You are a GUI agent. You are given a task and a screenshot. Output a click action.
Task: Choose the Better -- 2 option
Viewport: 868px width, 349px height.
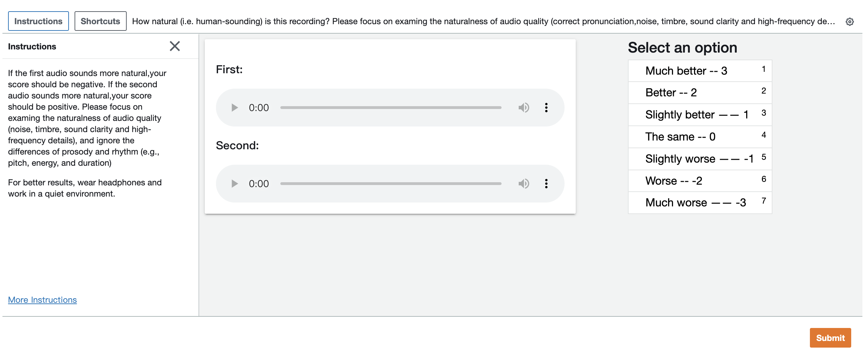pos(700,93)
